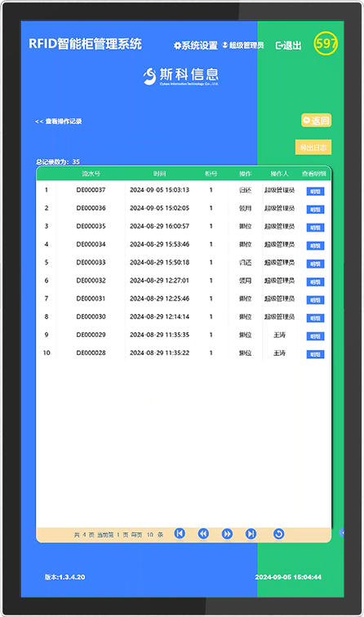Click the RFID智能柜管理系统 title

click(x=86, y=44)
